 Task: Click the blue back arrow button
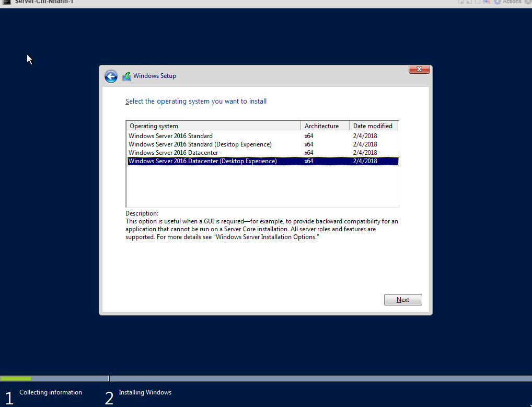click(x=111, y=76)
